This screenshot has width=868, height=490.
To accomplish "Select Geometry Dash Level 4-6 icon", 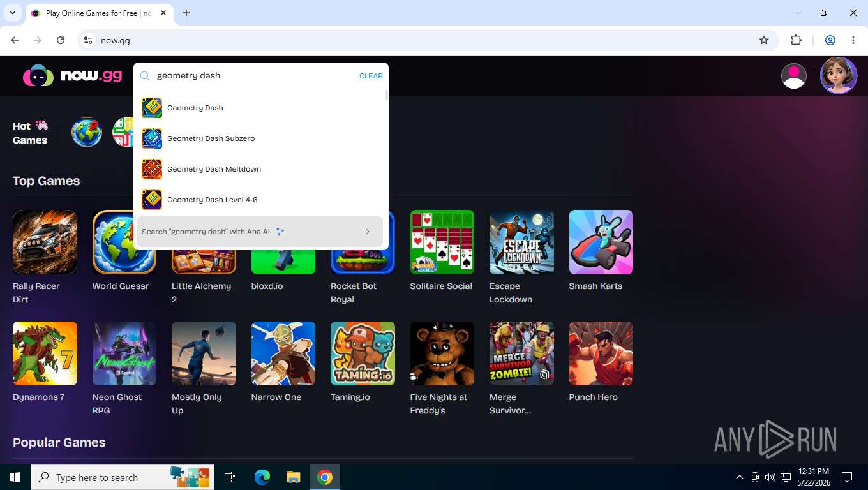I will point(152,200).
